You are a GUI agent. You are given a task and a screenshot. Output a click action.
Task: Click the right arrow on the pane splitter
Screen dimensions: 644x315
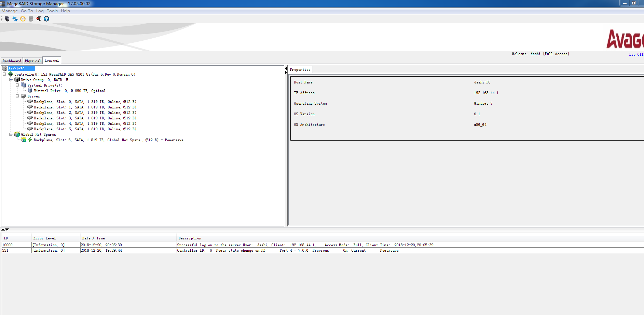coord(286,73)
